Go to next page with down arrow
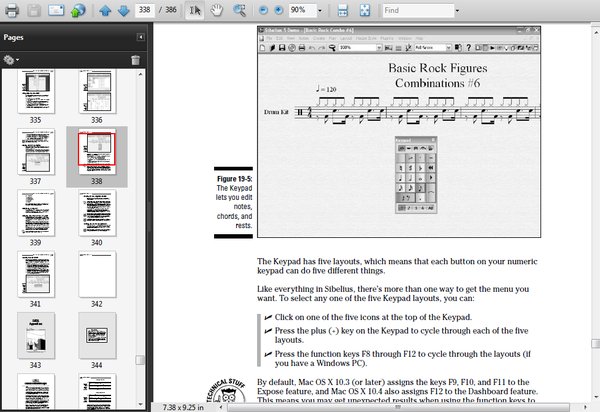 123,11
